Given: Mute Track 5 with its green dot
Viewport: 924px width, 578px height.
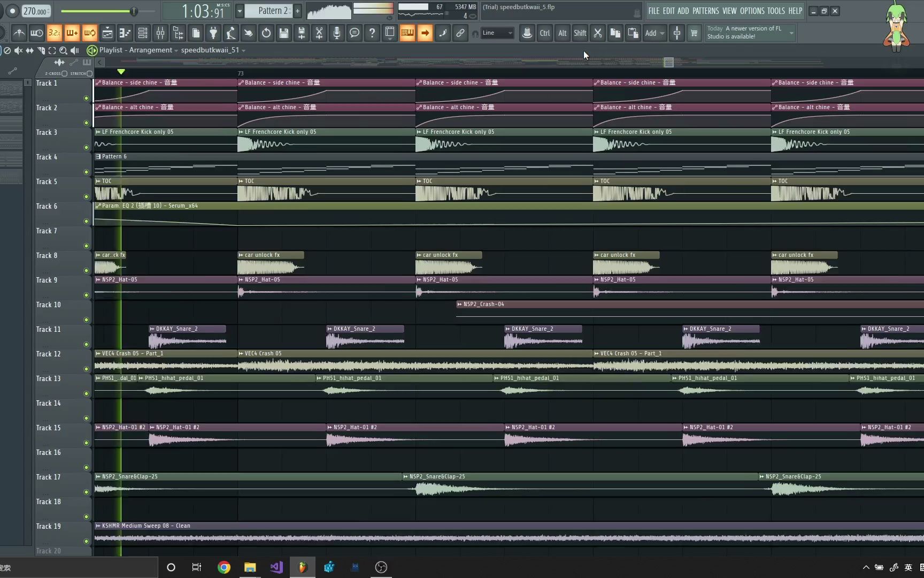Looking at the screenshot, I should [x=86, y=197].
